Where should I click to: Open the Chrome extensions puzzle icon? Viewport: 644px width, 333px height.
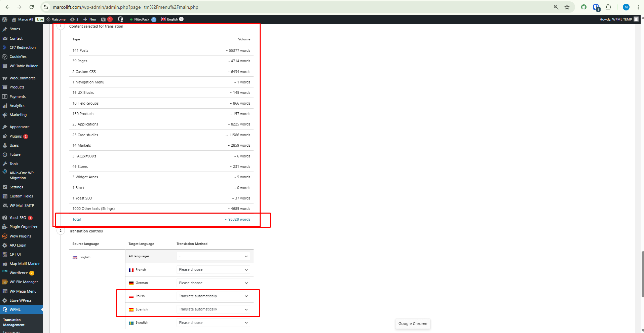(608, 7)
